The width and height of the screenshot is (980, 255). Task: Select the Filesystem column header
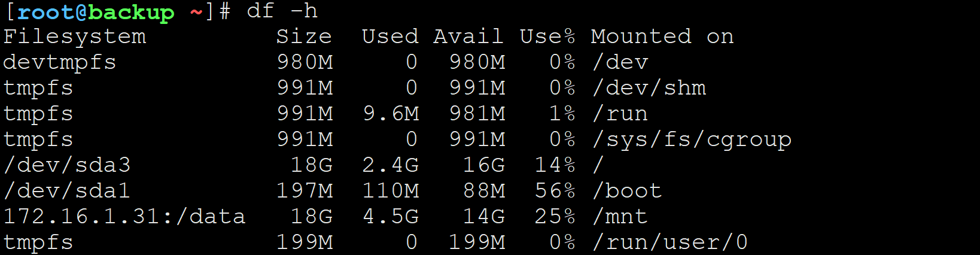(x=75, y=37)
